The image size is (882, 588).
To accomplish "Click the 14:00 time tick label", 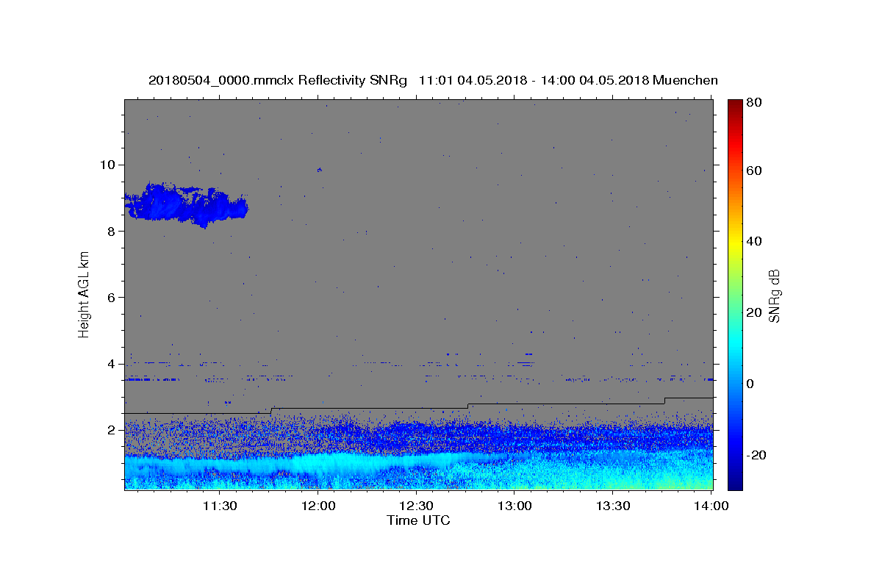I will pyautogui.click(x=711, y=506).
